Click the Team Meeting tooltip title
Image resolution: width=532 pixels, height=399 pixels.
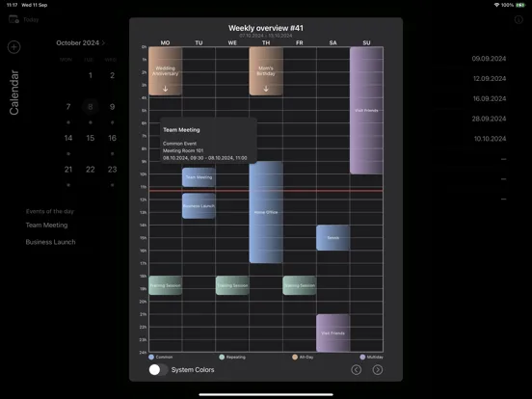tap(181, 129)
